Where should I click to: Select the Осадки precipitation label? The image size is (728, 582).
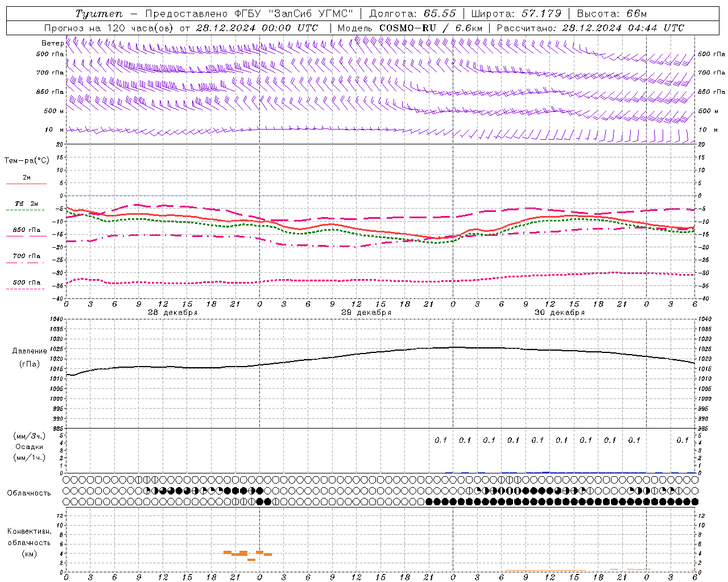pyautogui.click(x=30, y=447)
